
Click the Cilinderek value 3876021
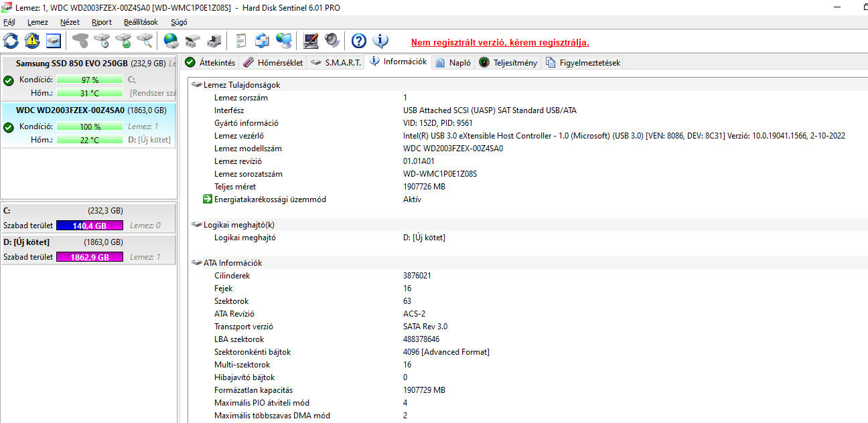click(417, 276)
